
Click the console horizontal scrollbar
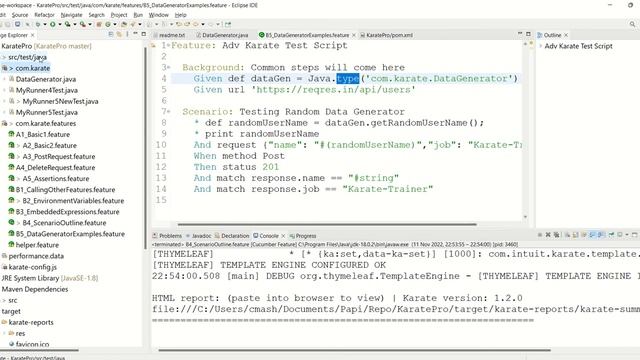[354, 350]
